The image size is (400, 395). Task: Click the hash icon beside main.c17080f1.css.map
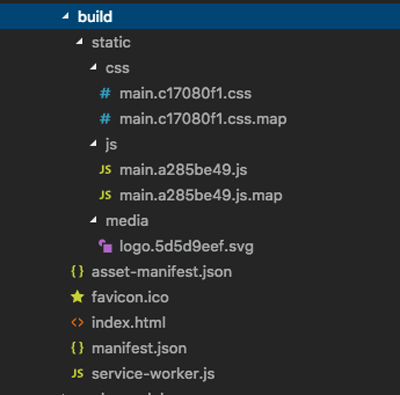(105, 119)
